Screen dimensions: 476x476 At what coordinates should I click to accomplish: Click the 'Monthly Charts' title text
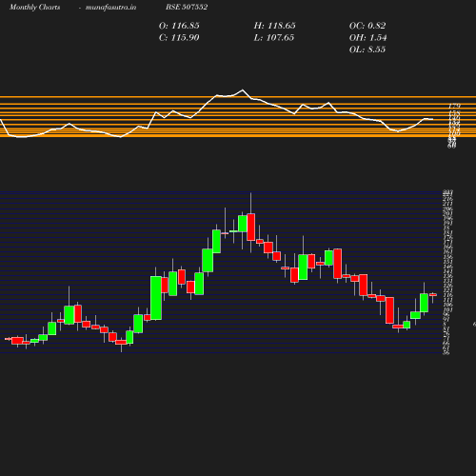click(34, 7)
